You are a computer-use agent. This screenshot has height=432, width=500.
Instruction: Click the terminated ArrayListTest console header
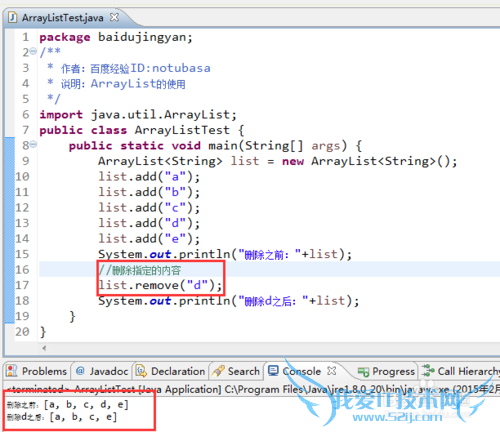pyautogui.click(x=253, y=389)
